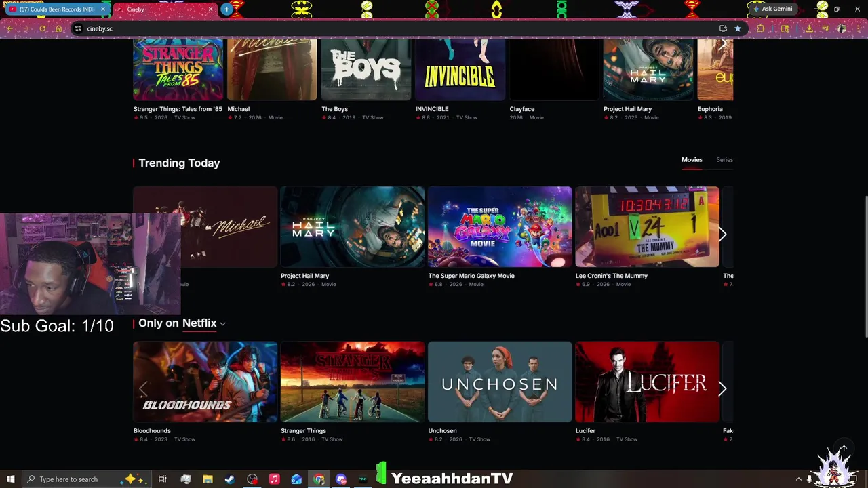Click the Bloodhounds title text
This screenshot has height=488, width=868.
pos(152,431)
